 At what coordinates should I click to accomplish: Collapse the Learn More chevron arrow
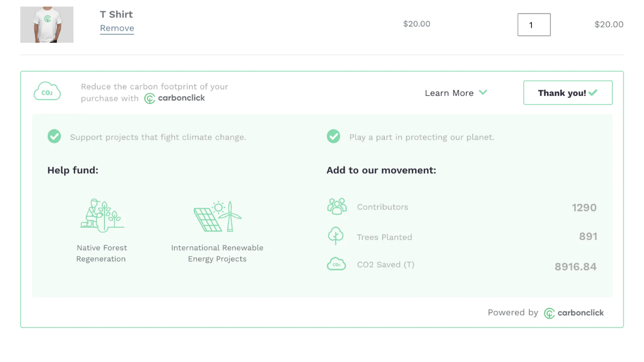(483, 93)
